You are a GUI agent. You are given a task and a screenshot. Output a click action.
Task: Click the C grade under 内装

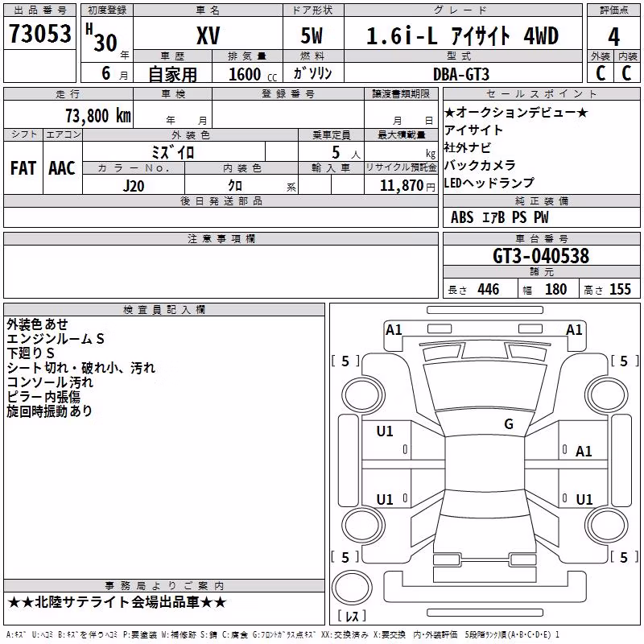pyautogui.click(x=627, y=73)
